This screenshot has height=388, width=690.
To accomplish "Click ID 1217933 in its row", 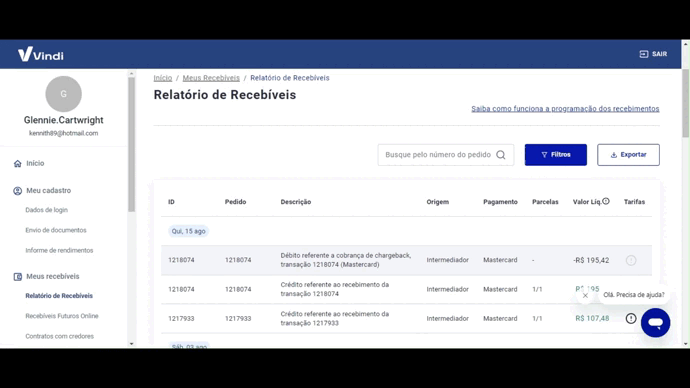I will 181,318.
